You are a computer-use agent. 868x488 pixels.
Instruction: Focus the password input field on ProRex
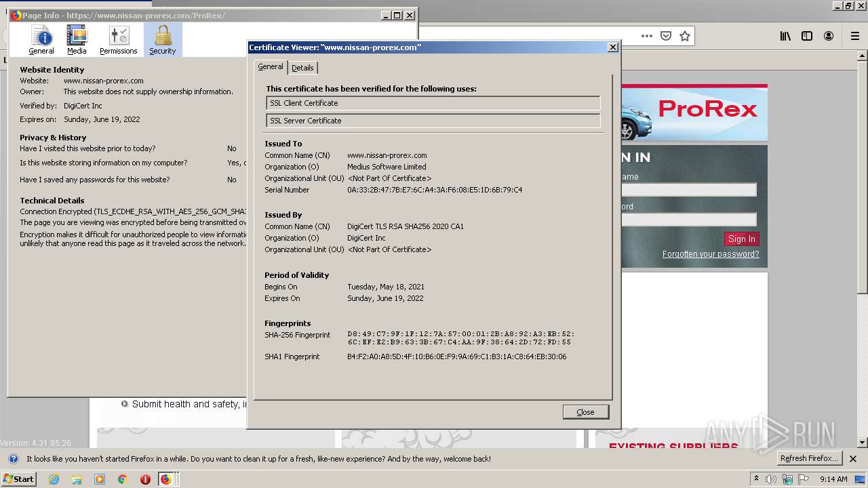click(688, 220)
